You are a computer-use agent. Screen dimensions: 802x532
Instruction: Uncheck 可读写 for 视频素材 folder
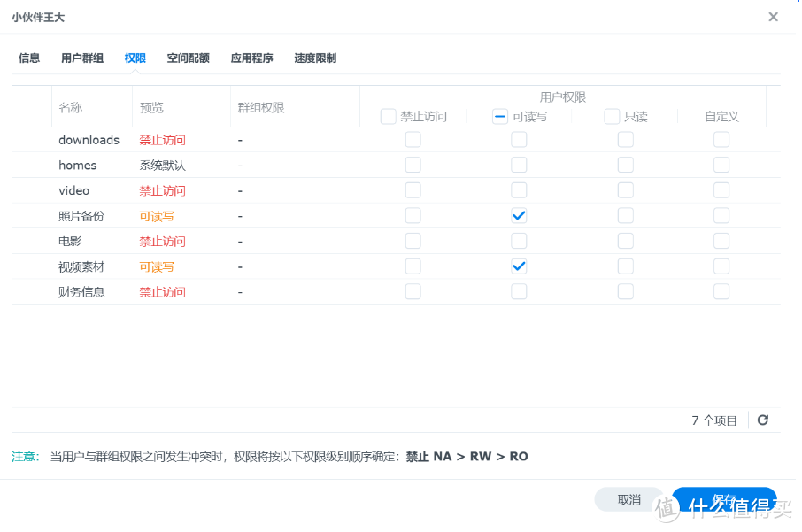coord(519,266)
